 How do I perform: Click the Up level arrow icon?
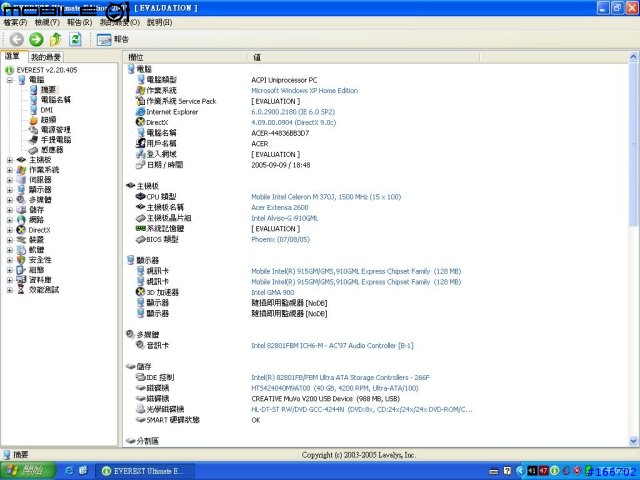(56, 40)
